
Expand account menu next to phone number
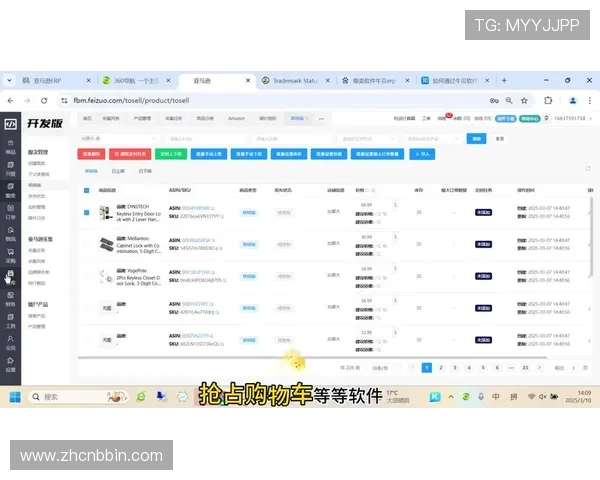tap(591, 119)
